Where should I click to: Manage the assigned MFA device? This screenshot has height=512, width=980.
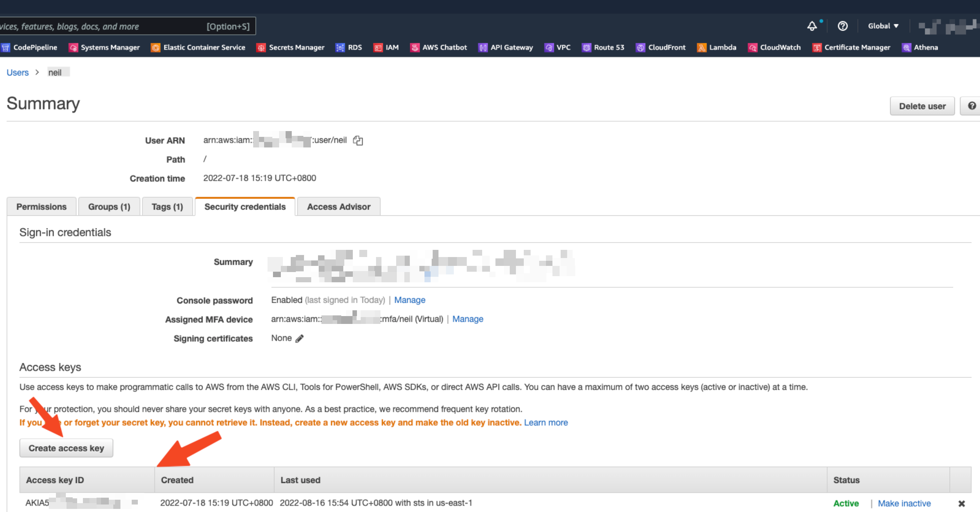click(467, 319)
